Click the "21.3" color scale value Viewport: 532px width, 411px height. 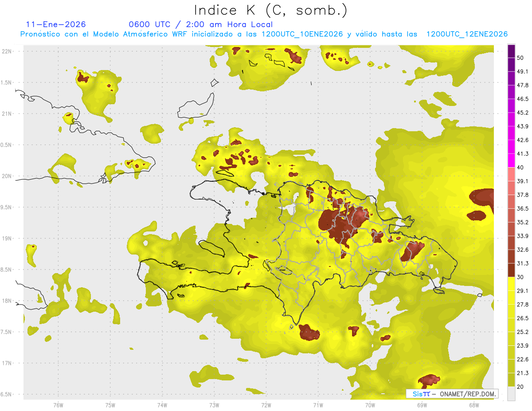tap(523, 373)
